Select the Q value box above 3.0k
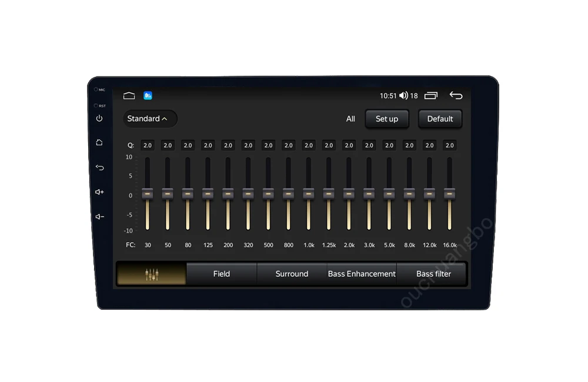588x382 pixels. (x=369, y=145)
